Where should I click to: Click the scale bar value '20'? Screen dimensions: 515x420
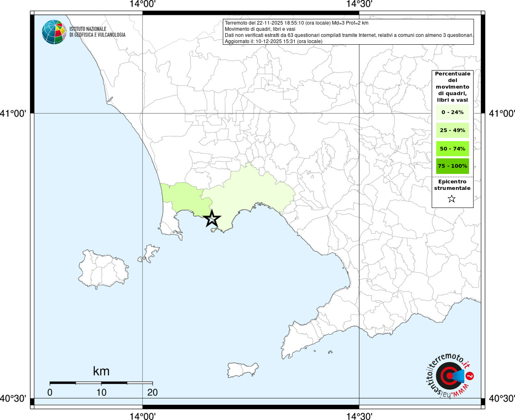pyautogui.click(x=152, y=393)
